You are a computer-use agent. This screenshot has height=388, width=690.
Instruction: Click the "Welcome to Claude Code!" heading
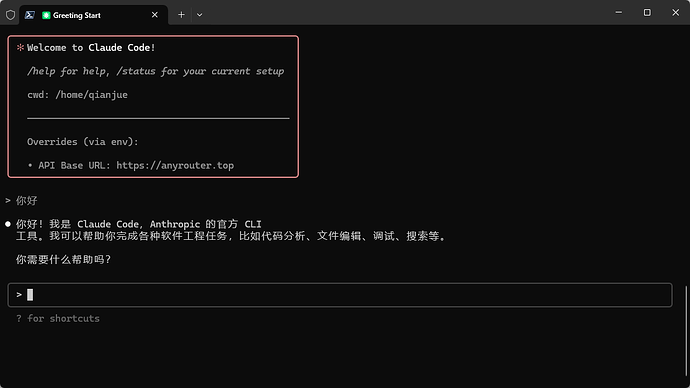[91, 48]
